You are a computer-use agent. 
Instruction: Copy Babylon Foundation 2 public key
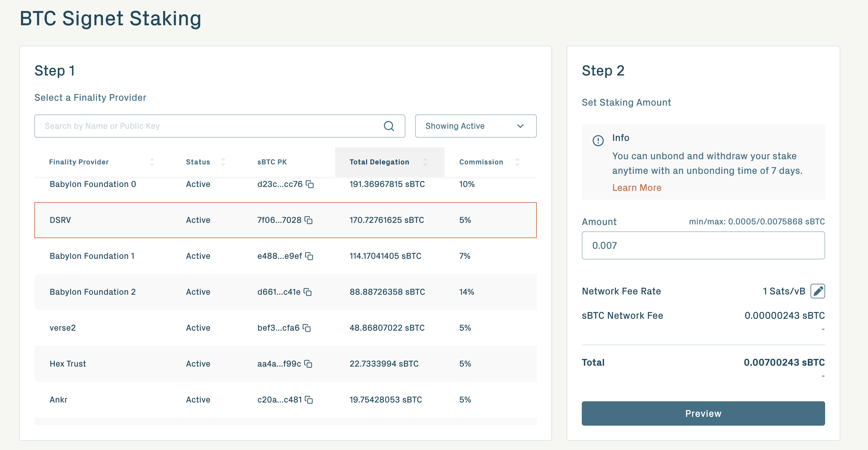pos(308,292)
